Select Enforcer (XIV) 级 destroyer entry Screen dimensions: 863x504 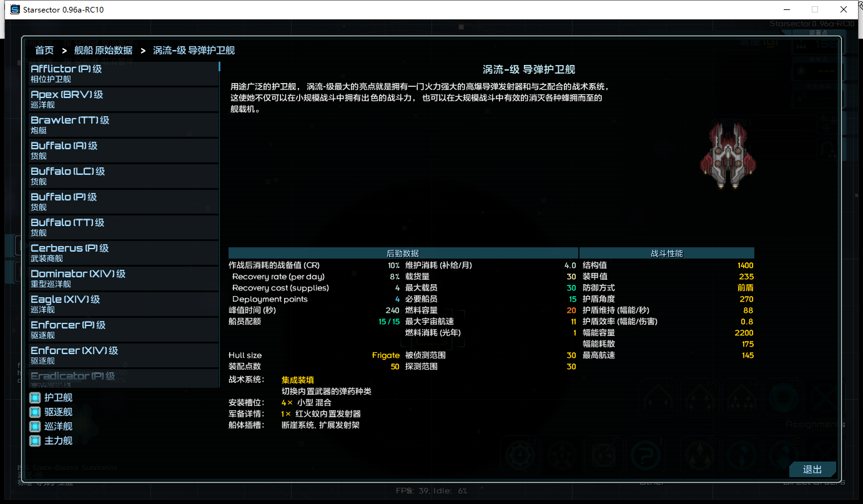tap(124, 355)
